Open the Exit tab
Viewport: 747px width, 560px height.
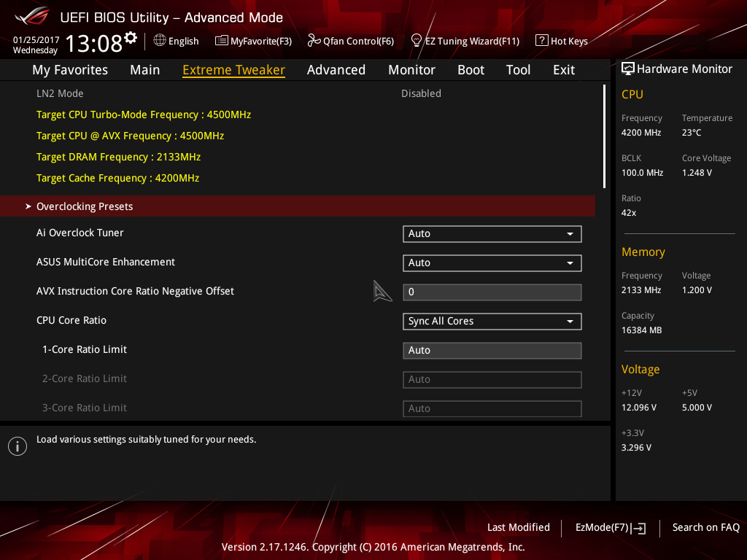coord(564,70)
